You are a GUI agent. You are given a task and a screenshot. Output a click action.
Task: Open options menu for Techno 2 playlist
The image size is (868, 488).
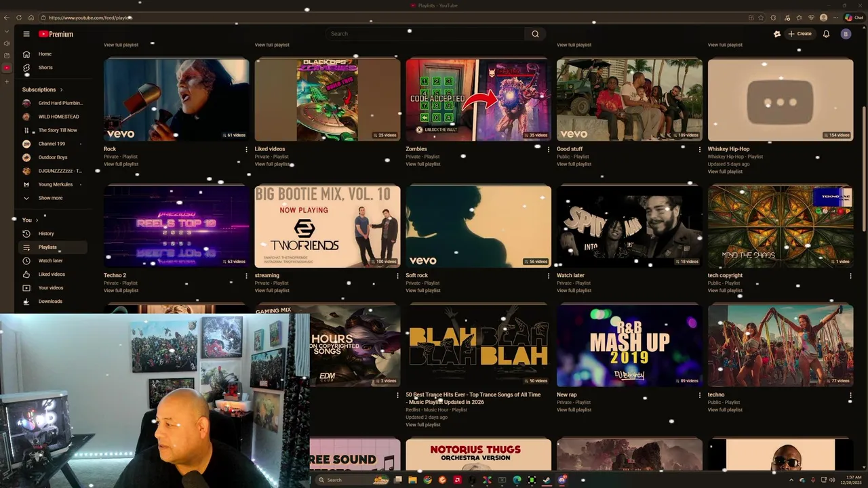[x=246, y=276]
